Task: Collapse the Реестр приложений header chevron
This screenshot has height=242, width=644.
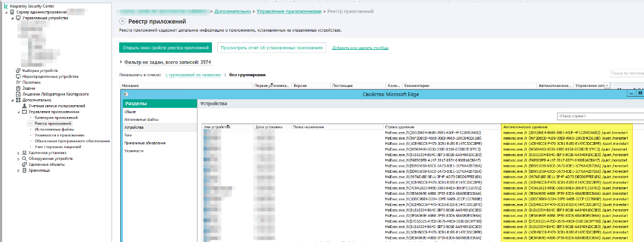Action: coord(122,21)
